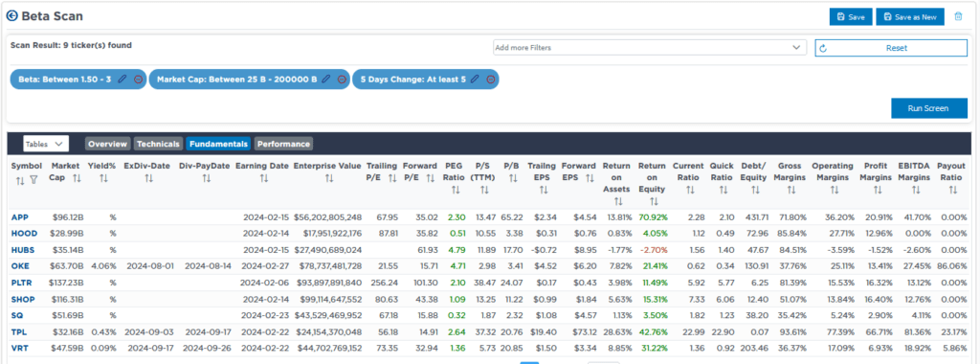980x364 pixels.
Task: Edit the 5 Days Change filter
Action: (x=475, y=80)
